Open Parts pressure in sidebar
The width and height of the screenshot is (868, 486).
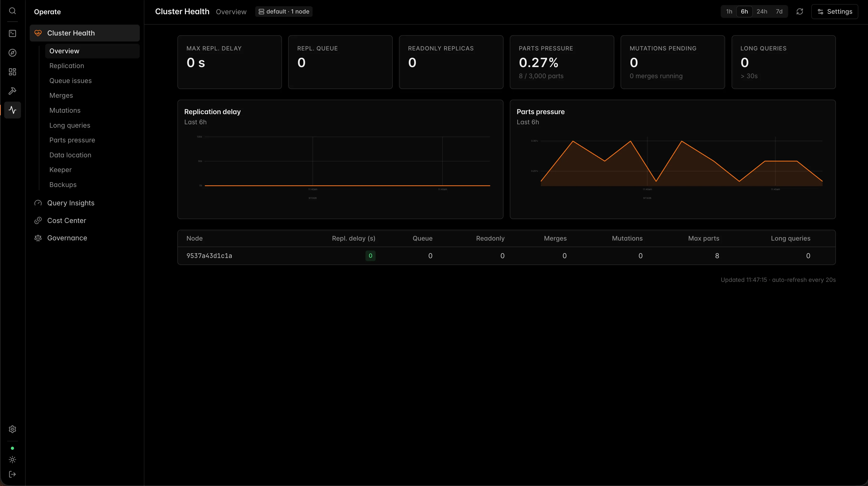[x=92, y=140]
